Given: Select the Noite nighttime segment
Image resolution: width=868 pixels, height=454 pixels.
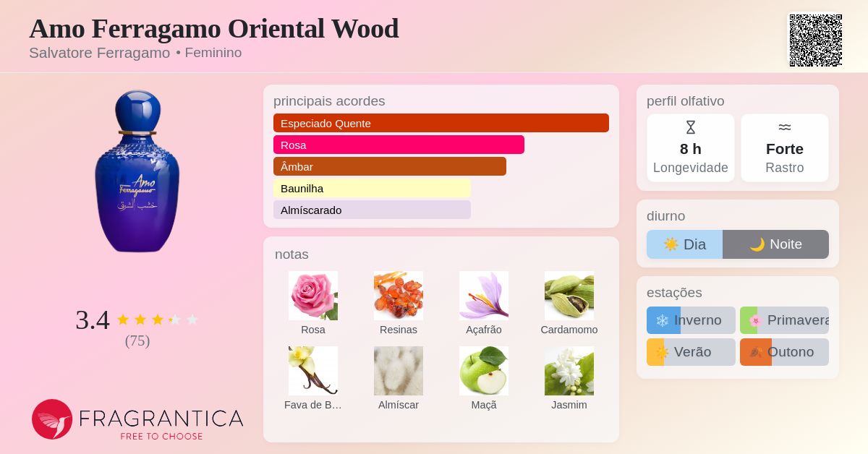Looking at the screenshot, I should tap(775, 244).
